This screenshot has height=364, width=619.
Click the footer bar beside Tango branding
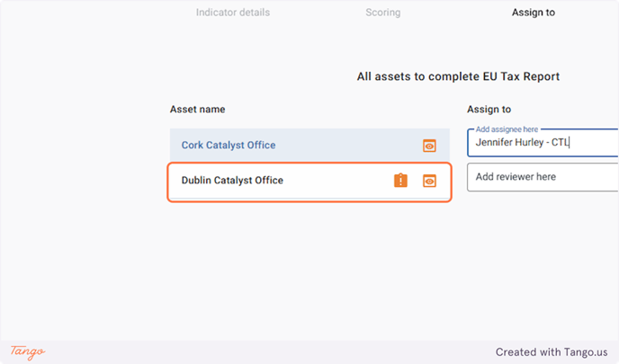(268, 351)
